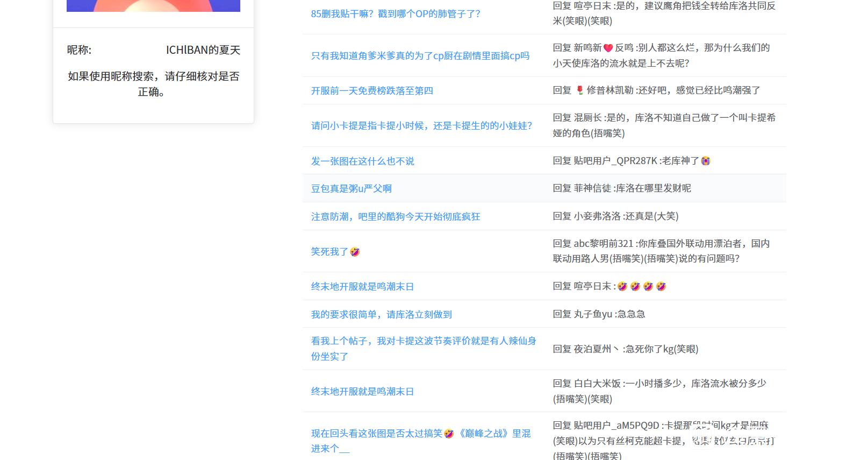
Task: Open the thread asking about 小卡提
Action: pos(421,126)
